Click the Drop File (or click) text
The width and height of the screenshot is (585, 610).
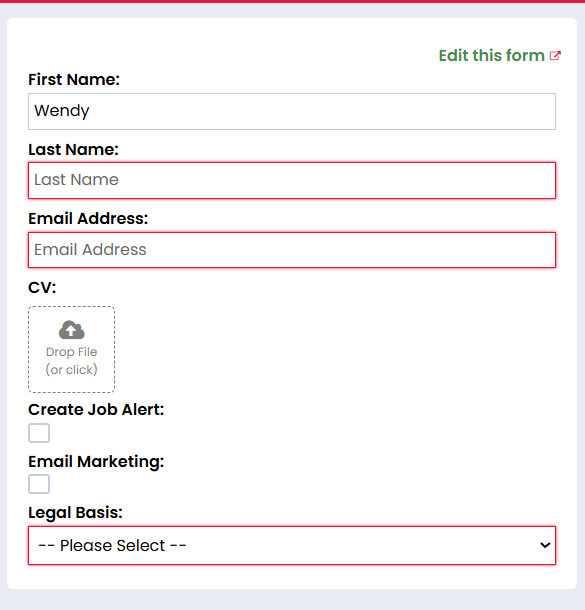pos(72,361)
